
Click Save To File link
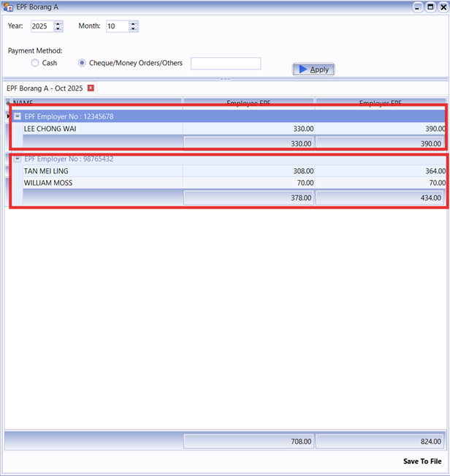click(x=422, y=461)
